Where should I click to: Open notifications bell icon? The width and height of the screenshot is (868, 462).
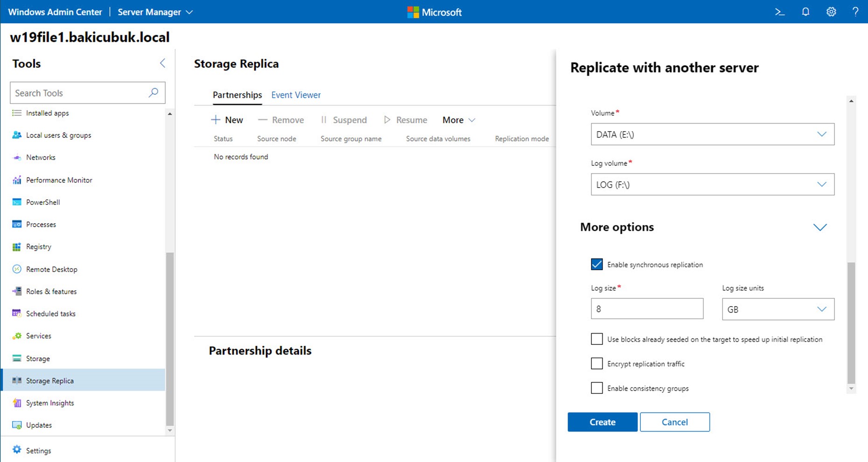tap(806, 12)
